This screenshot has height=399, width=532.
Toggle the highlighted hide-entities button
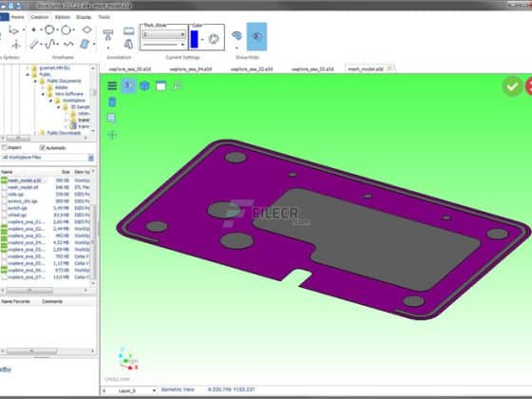[256, 36]
